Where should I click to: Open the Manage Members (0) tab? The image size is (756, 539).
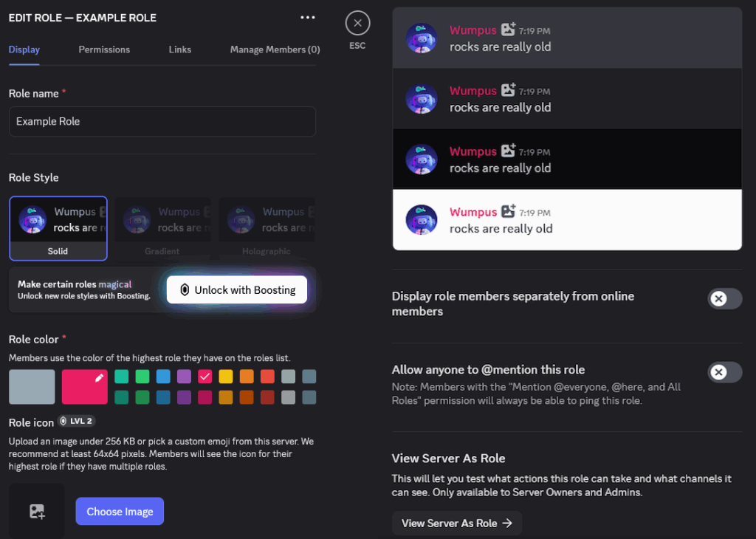tap(275, 49)
